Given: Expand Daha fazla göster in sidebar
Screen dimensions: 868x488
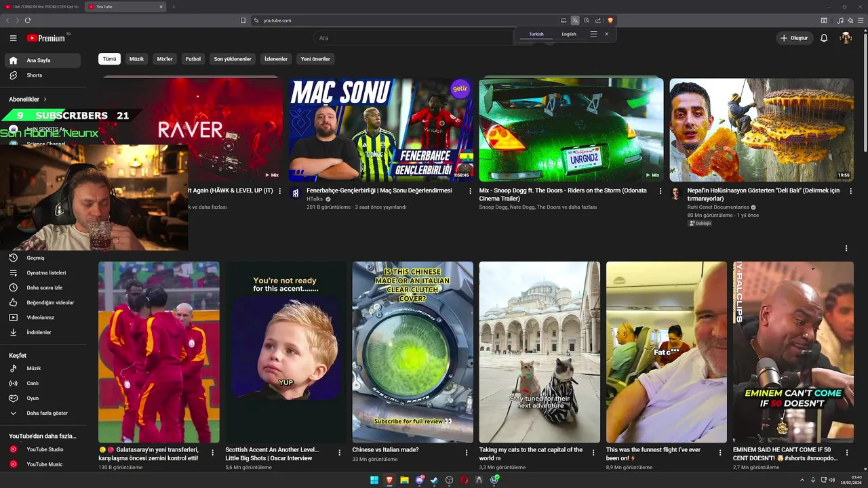Looking at the screenshot, I should (x=42, y=413).
